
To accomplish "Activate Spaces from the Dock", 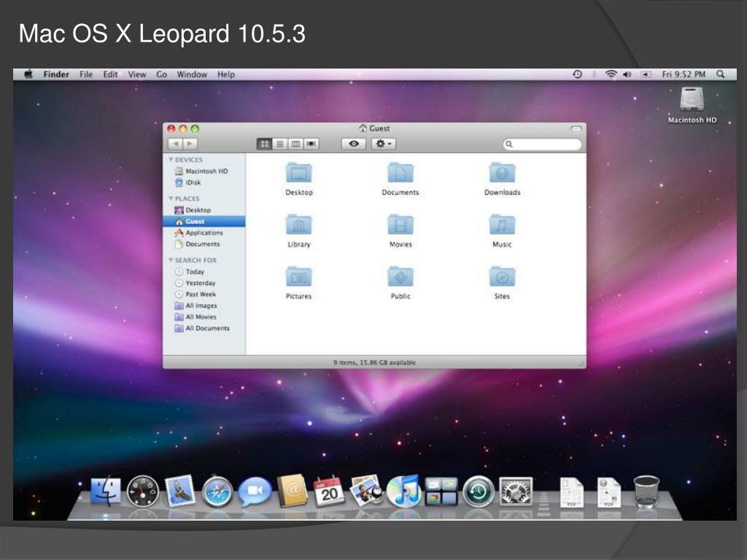I will click(x=441, y=491).
